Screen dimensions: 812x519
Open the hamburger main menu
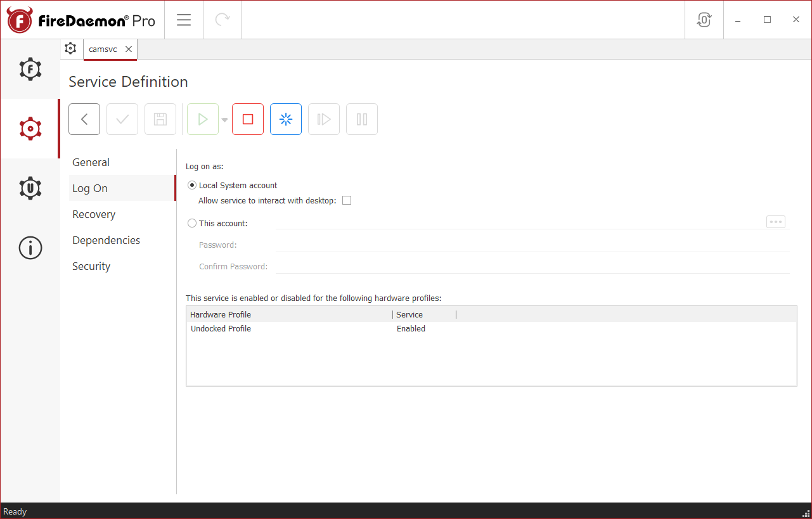click(x=184, y=20)
